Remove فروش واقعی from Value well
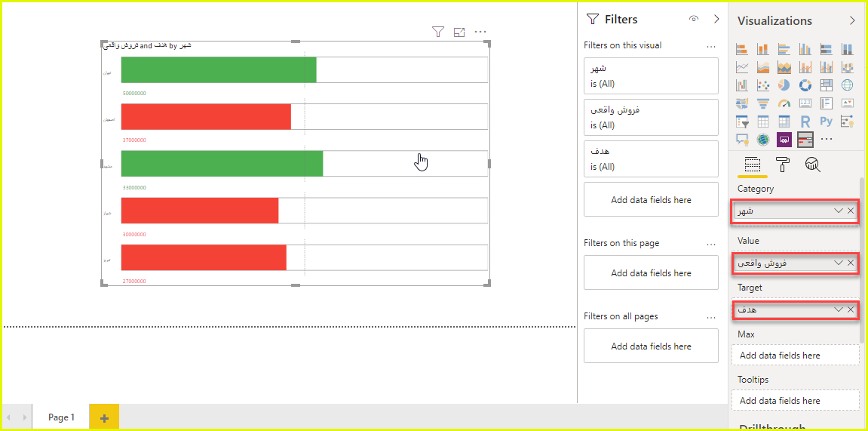Image resolution: width=868 pixels, height=431 pixels. coord(851,263)
